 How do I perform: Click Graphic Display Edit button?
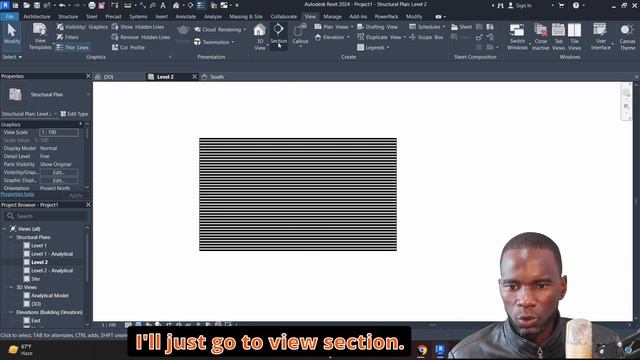coord(59,180)
